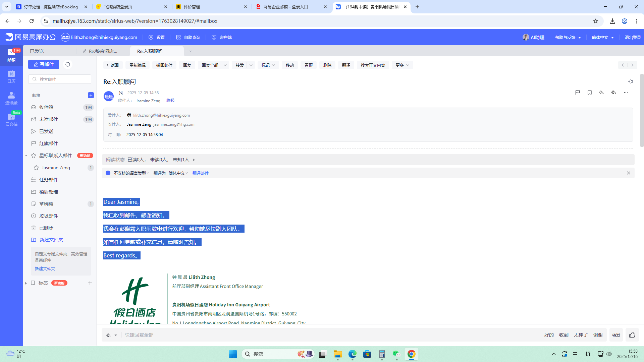644x362 pixels.
Task: Click the blue plus icon beside 邮箱
Action: point(91,95)
